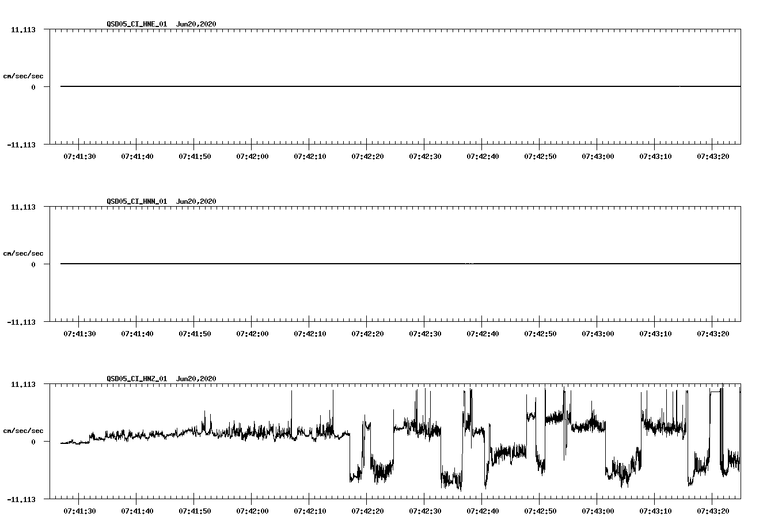Click the 07:42:20 label under HNZ plot
782x532 pixels.
pos(367,511)
